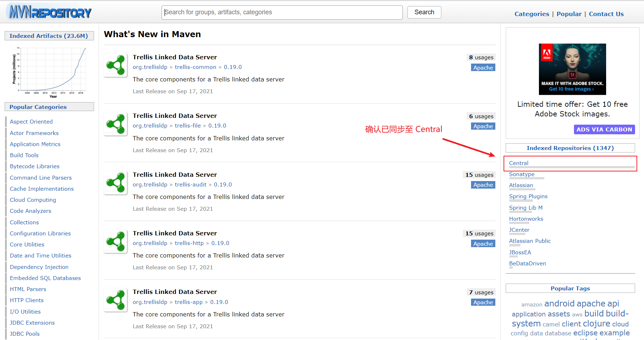The height and width of the screenshot is (340, 644).
Task: Open the trellis-common artifact link
Action: pos(195,67)
